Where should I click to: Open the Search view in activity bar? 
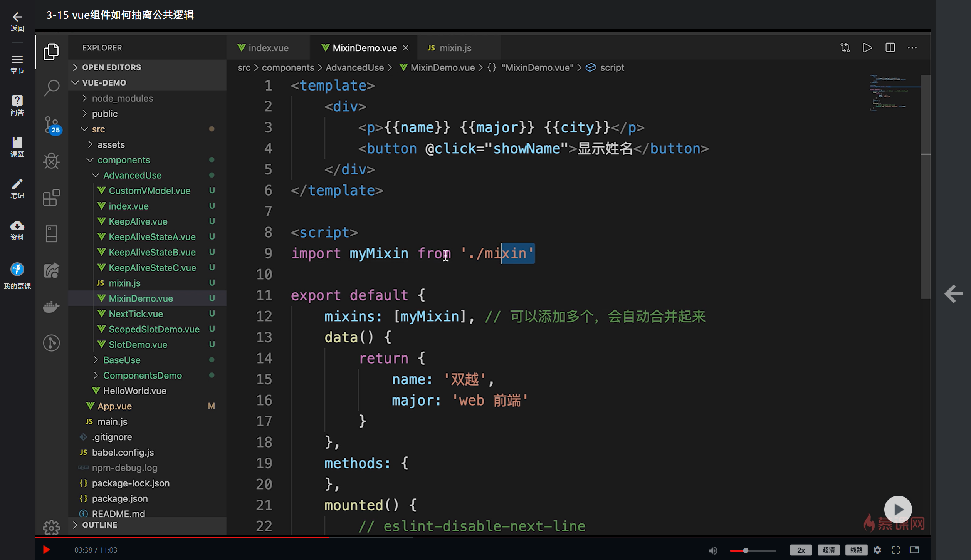click(x=51, y=88)
